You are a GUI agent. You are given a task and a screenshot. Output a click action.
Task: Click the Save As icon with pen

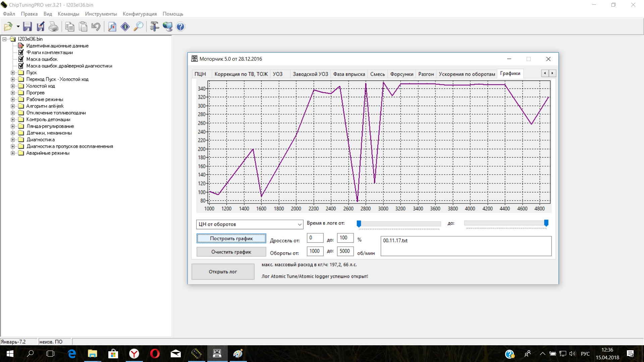(x=41, y=26)
